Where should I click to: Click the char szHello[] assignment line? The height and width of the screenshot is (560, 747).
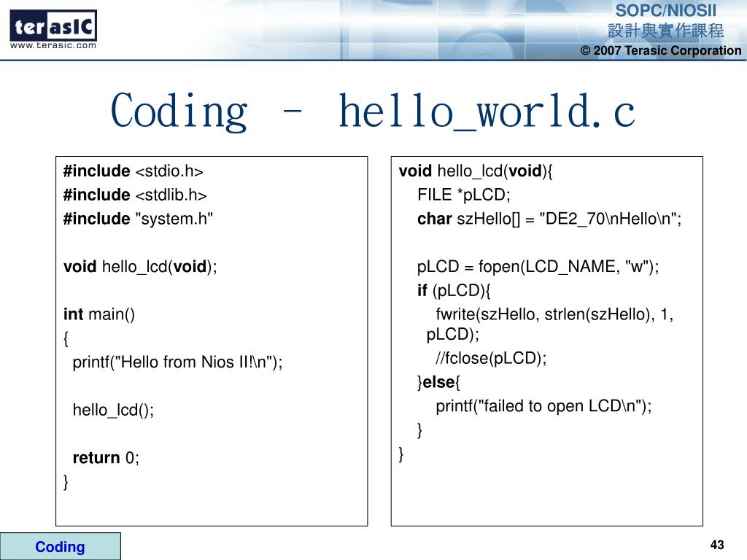pos(550,219)
